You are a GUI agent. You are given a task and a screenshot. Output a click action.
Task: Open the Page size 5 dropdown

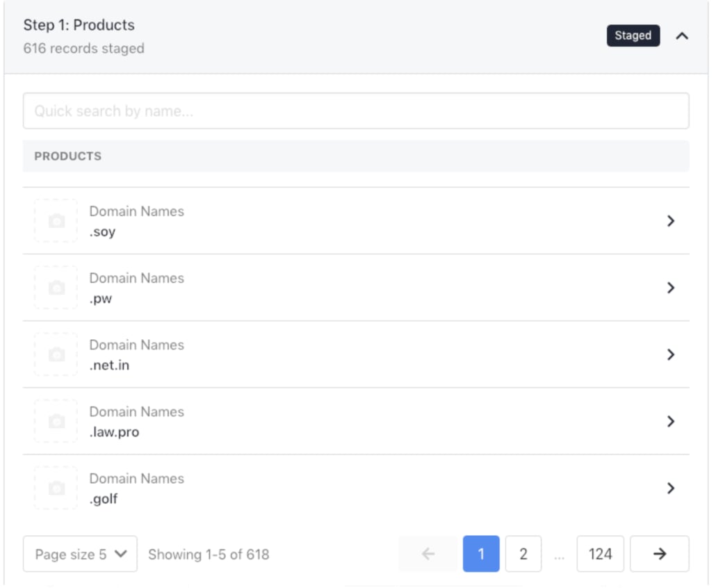81,554
